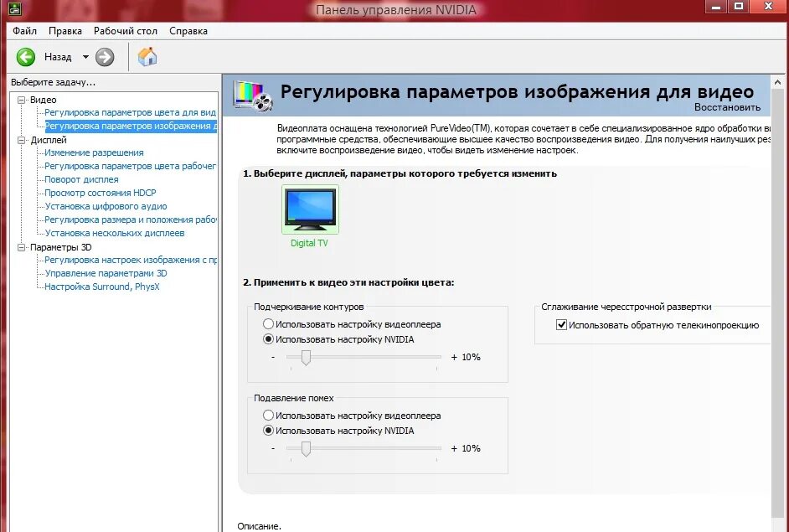Click the Описание label
This screenshot has width=789, height=532.
tap(259, 526)
